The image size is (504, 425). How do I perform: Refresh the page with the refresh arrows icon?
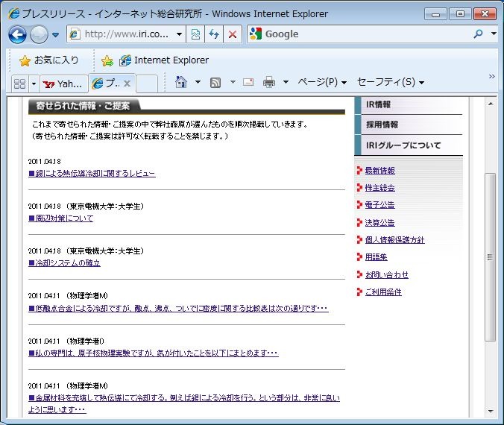pos(214,34)
